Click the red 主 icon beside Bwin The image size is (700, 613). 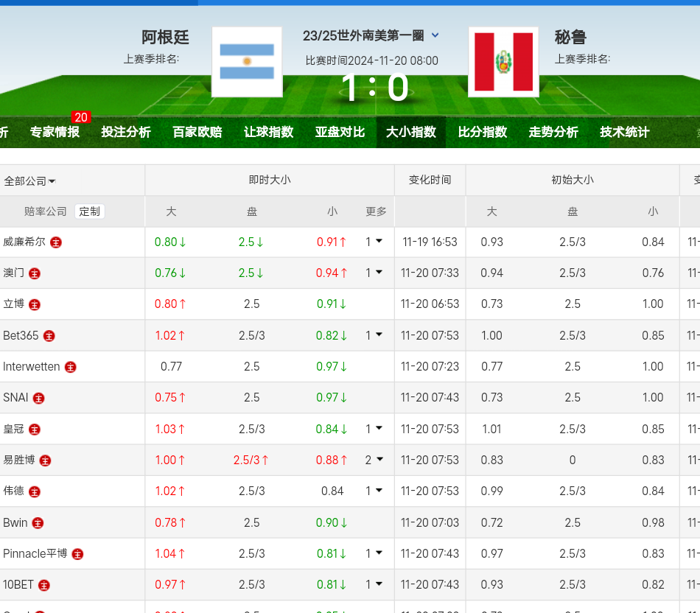pos(38,523)
